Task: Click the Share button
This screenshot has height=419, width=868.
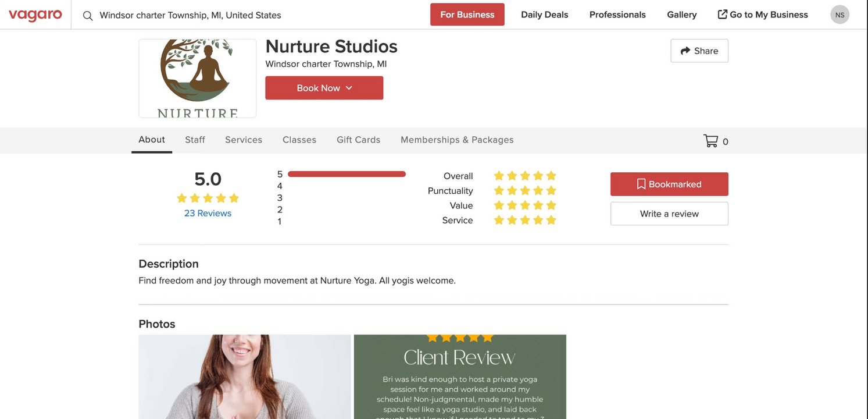Action: click(x=699, y=51)
